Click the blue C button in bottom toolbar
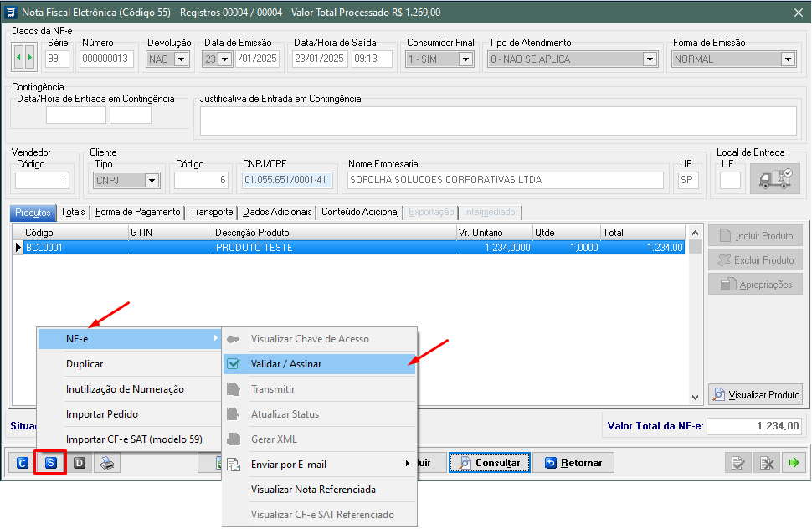Image resolution: width=812 pixels, height=529 pixels. point(22,463)
